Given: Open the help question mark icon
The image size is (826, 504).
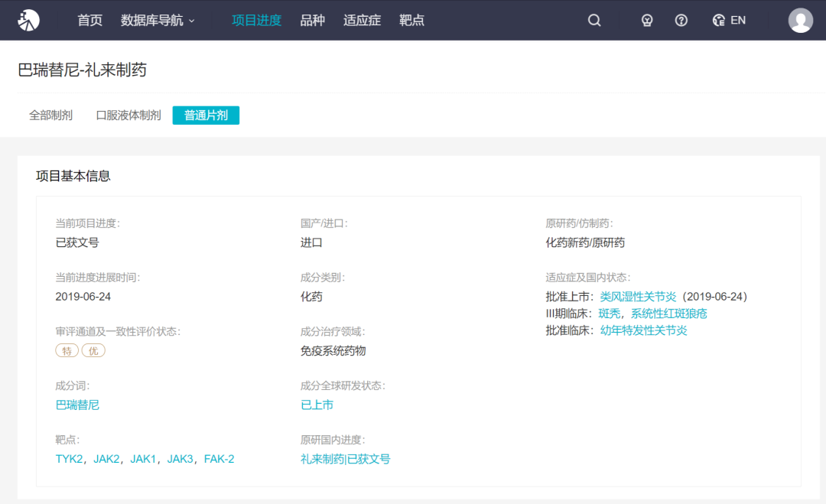Looking at the screenshot, I should (681, 20).
